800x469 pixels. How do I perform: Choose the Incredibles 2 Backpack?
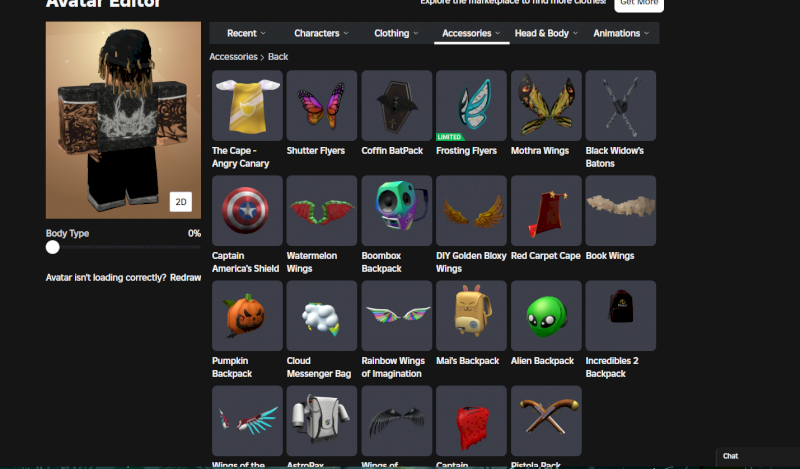point(620,316)
